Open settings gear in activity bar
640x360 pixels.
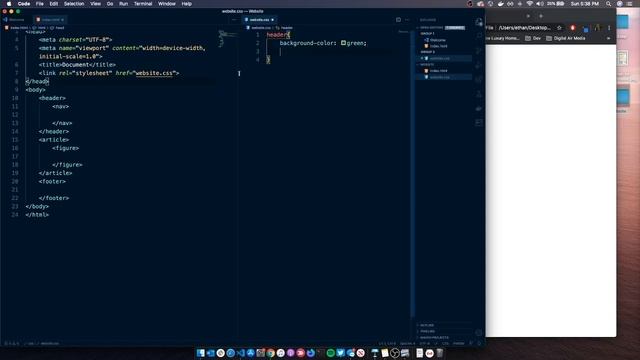[479, 333]
